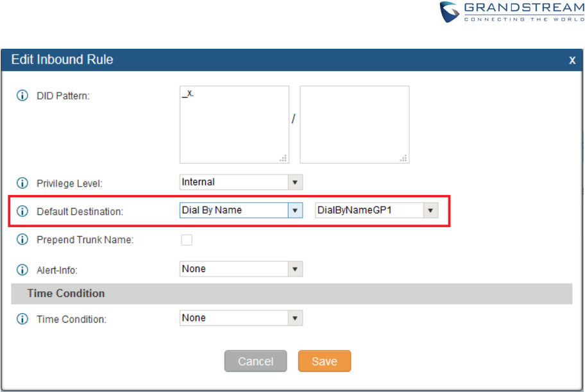The height and width of the screenshot is (392, 585).
Task: Click the Edit Inbound Rule title
Action: tap(62, 60)
